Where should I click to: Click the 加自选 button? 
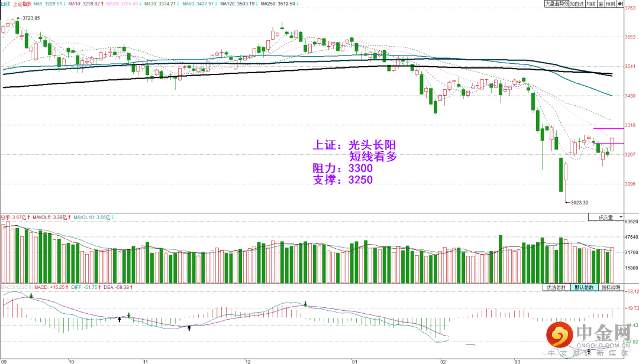(x=577, y=4)
